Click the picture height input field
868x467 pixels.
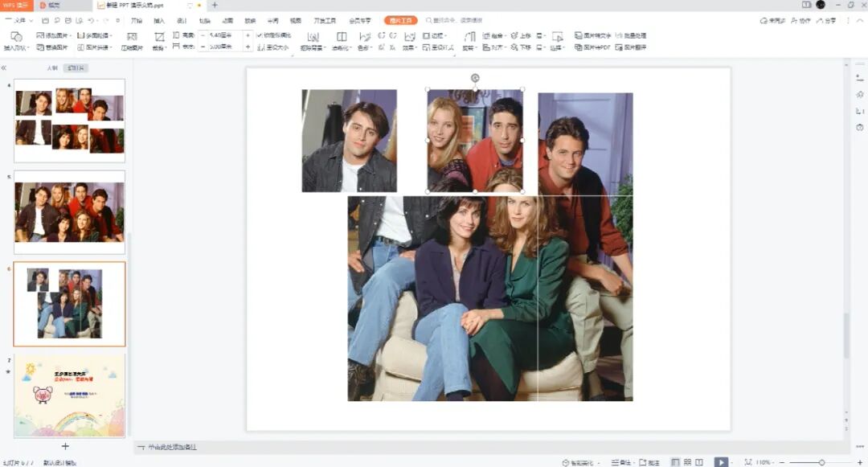(224, 35)
